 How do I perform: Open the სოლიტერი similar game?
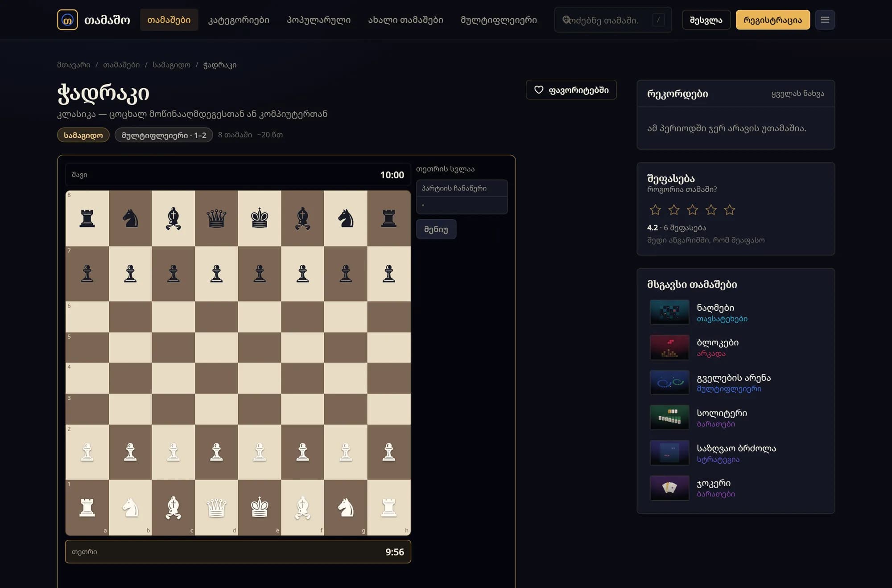tap(736, 418)
